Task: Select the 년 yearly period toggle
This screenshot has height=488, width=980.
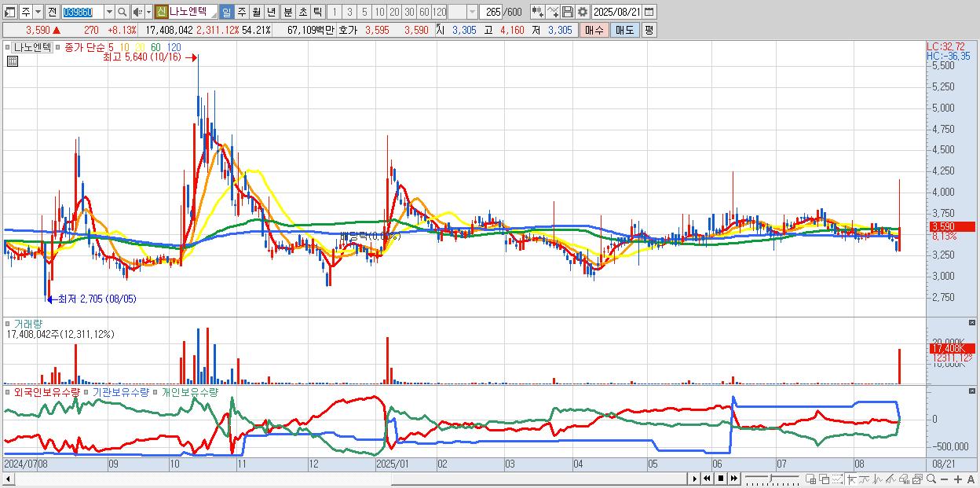Action: coord(271,12)
